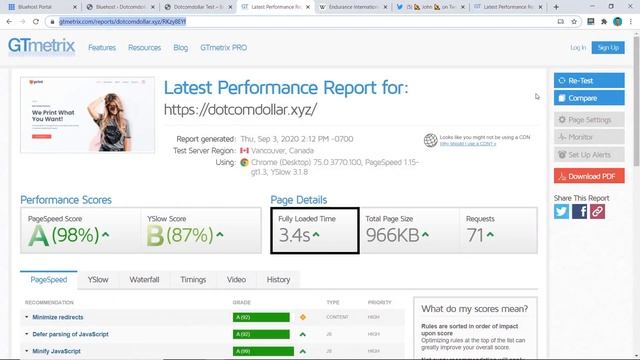Switch to the YSlow tab
Viewport: 640px width, 360px height.
pos(98,280)
